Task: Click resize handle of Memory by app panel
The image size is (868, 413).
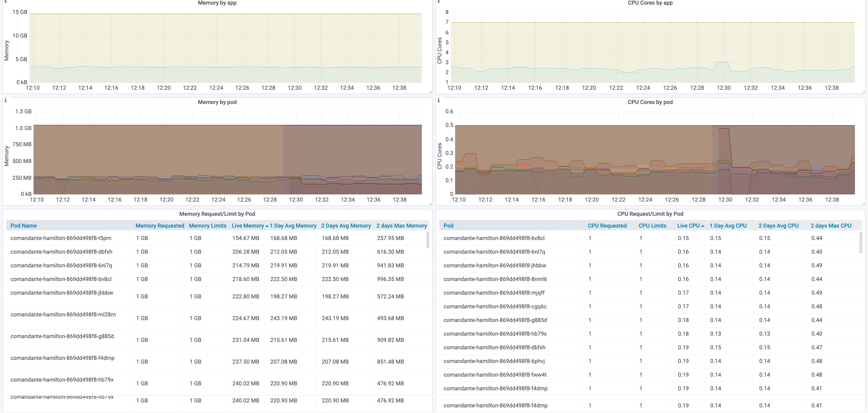Action: click(430, 92)
